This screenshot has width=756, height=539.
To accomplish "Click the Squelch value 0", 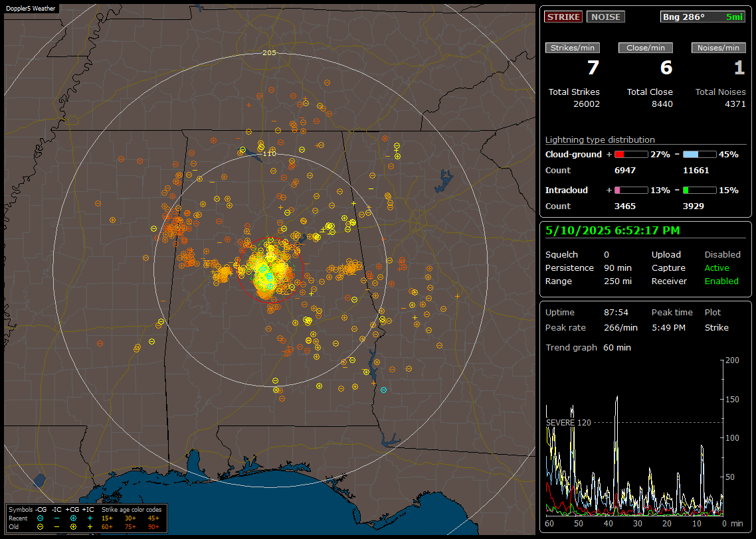I will [607, 255].
